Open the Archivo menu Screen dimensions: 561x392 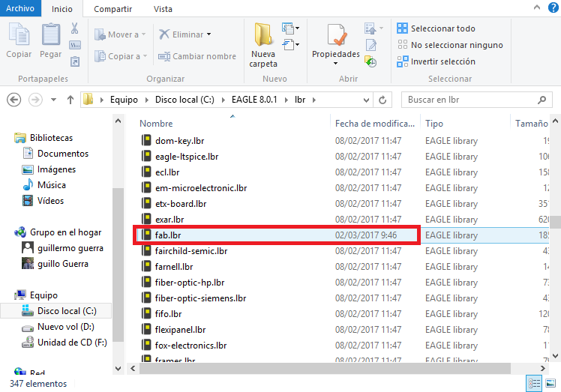(x=20, y=8)
